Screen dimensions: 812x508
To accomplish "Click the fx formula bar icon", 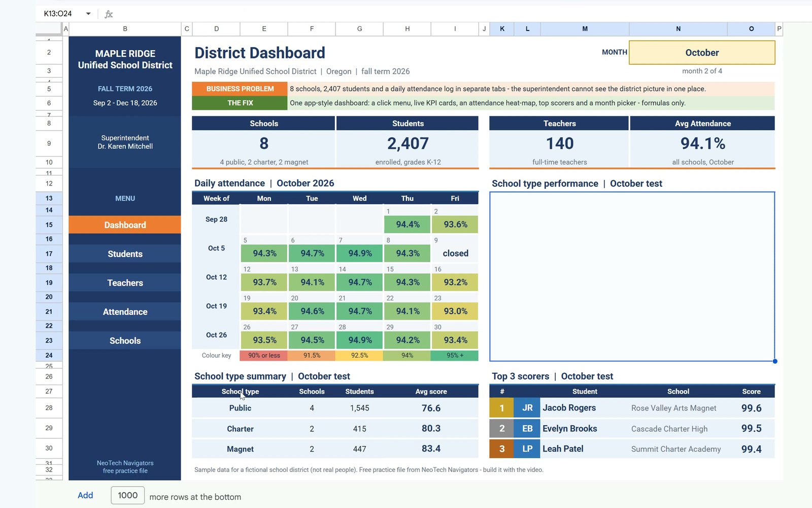I will click(109, 14).
